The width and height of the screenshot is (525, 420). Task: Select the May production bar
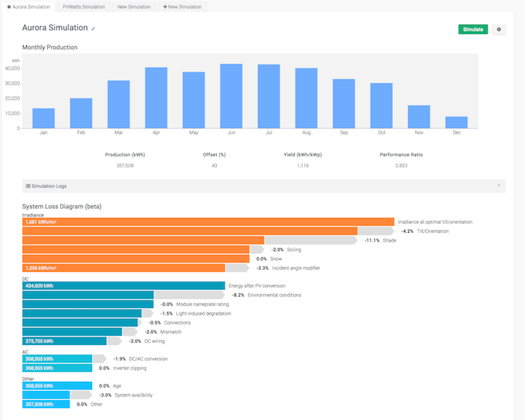193,100
